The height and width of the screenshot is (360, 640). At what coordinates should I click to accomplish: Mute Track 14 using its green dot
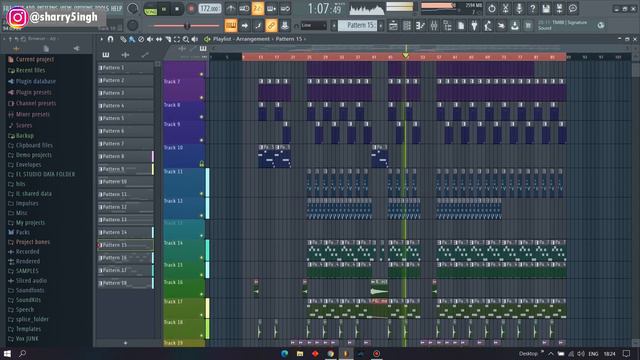201,258
